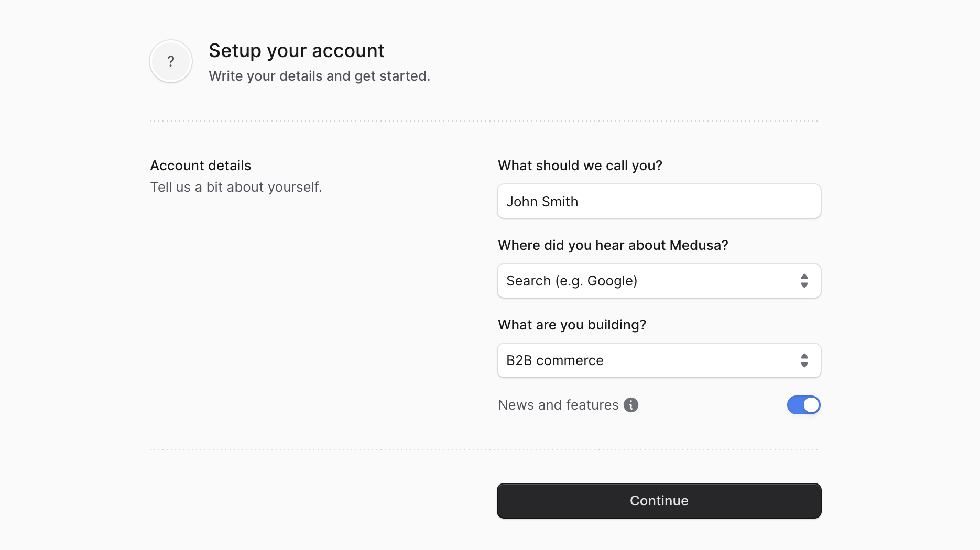Viewport: 980px width, 550px height.
Task: Click the info icon beside News and features
Action: coord(631,405)
